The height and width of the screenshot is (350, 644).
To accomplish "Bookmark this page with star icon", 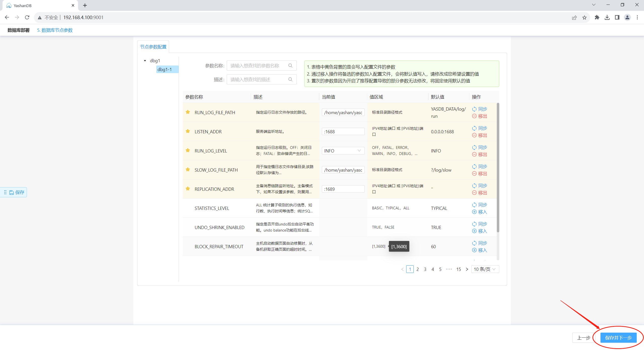I will [x=584, y=17].
